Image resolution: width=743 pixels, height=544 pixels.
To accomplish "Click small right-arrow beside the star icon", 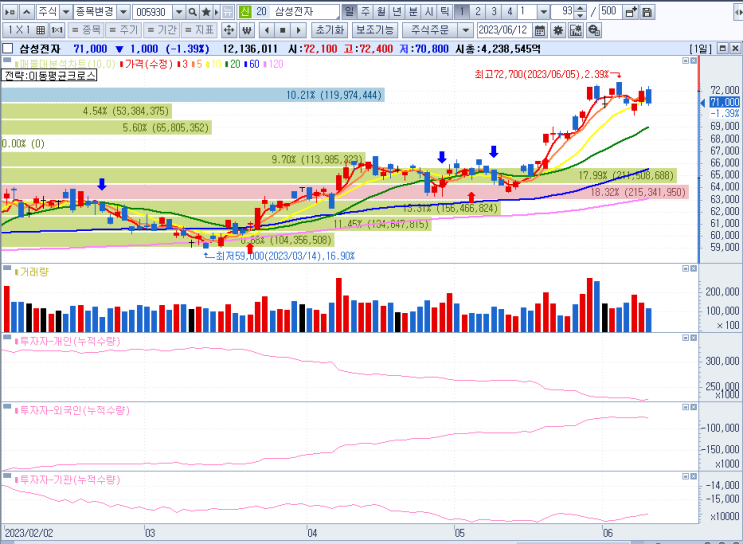I will (x=217, y=12).
